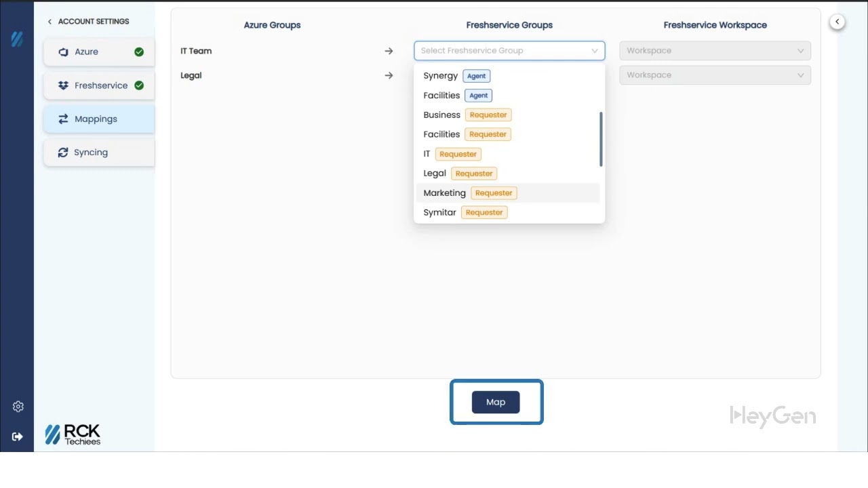This screenshot has width=868, height=488.
Task: Click the dropdown list scrollbar
Action: 601,140
